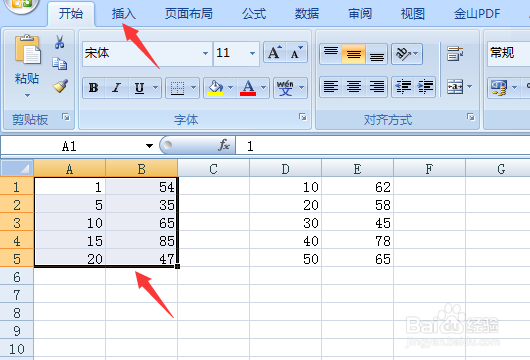This screenshot has height=360, width=530.
Task: Click the Select All corner box
Action: pyautogui.click(x=17, y=168)
